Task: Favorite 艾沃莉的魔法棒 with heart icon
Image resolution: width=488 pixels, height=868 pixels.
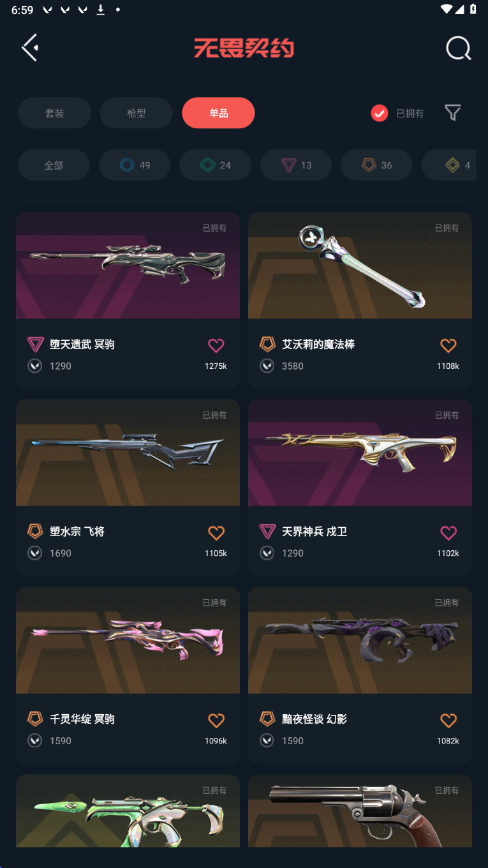Action: click(448, 345)
